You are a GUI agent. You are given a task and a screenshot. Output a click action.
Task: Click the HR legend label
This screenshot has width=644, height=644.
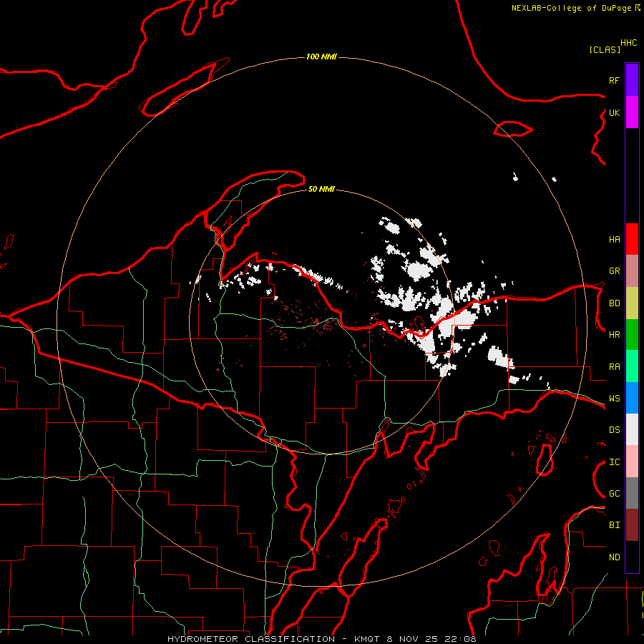click(614, 335)
